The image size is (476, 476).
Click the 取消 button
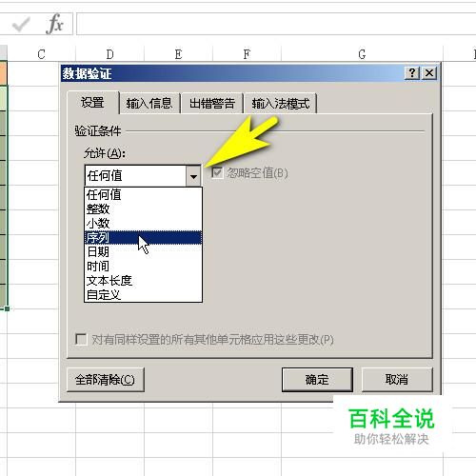point(397,380)
